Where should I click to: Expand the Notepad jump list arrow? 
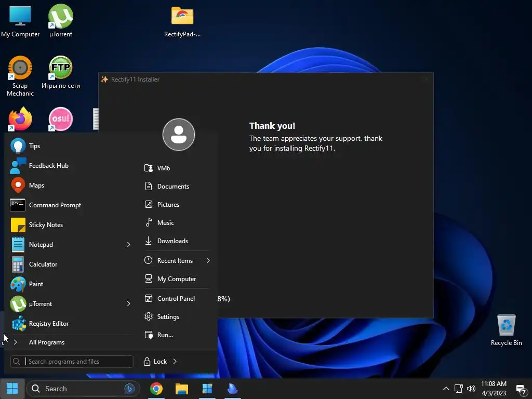pyautogui.click(x=128, y=245)
